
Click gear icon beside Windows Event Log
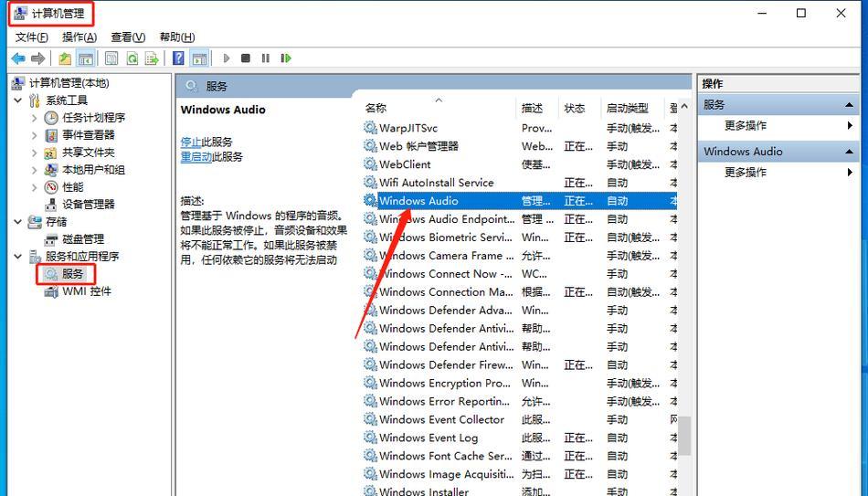tap(370, 438)
